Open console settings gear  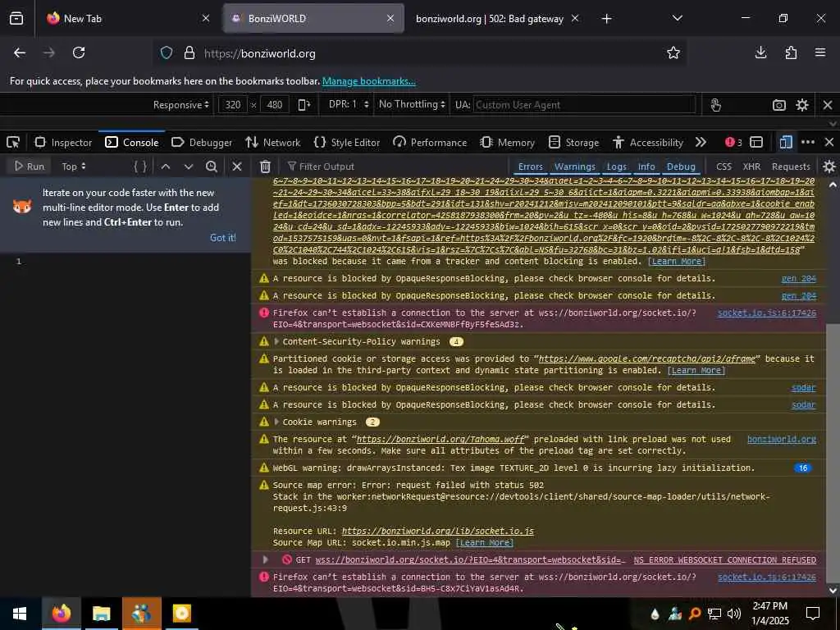829,167
